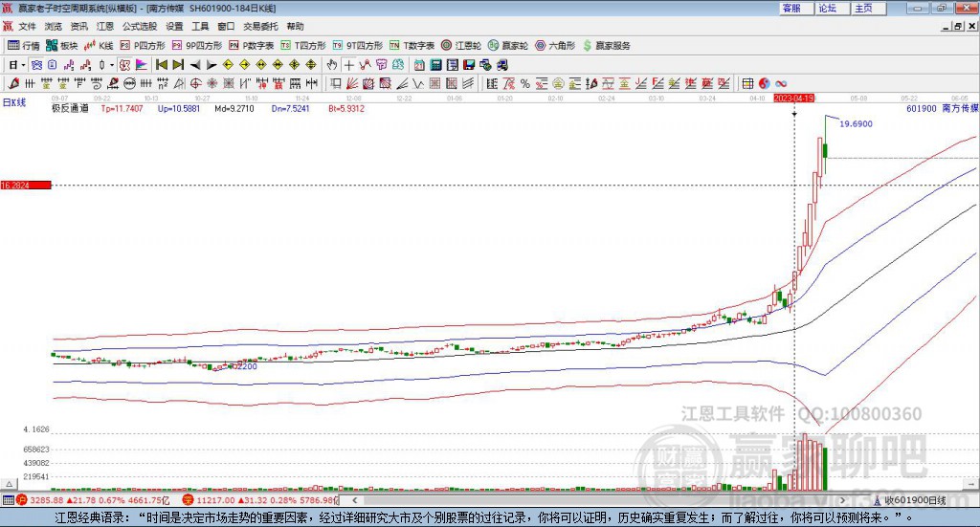980x527 pixels.
Task: Launch the 赢家轮 wheel tool
Action: pyautogui.click(x=508, y=46)
